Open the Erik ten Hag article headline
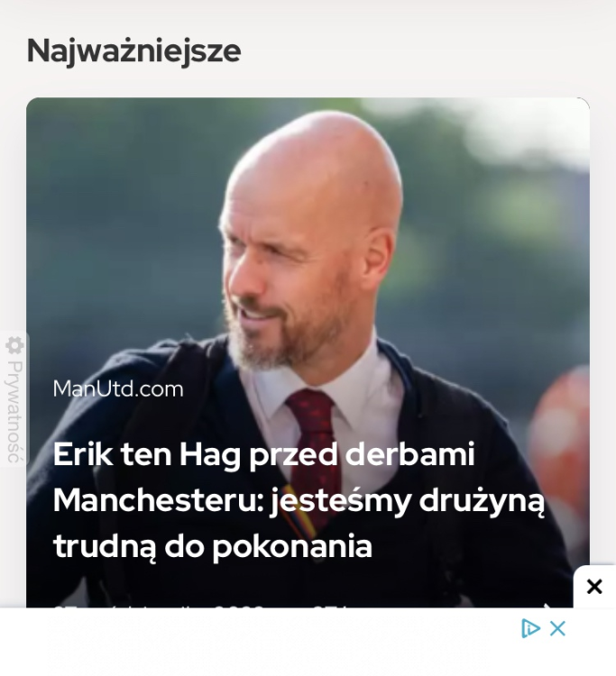 (x=299, y=500)
